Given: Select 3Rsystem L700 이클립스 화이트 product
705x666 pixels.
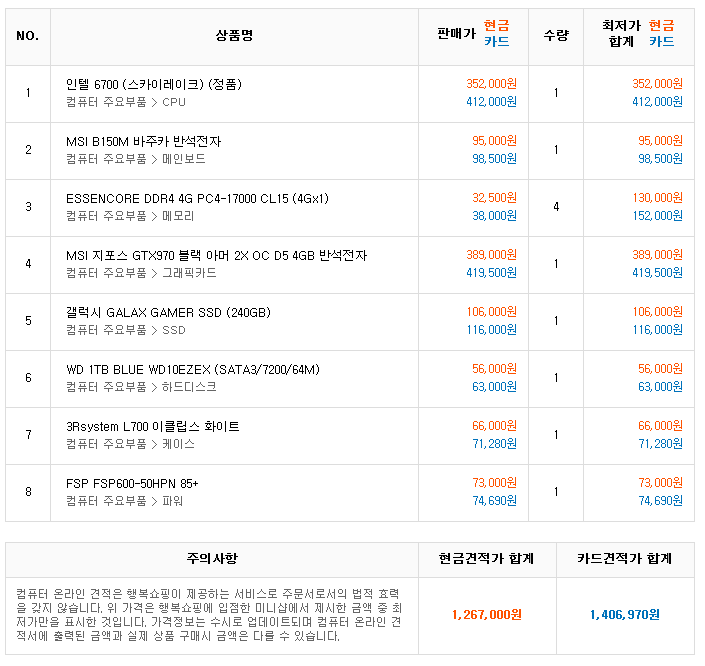Looking at the screenshot, I should (x=152, y=427).
